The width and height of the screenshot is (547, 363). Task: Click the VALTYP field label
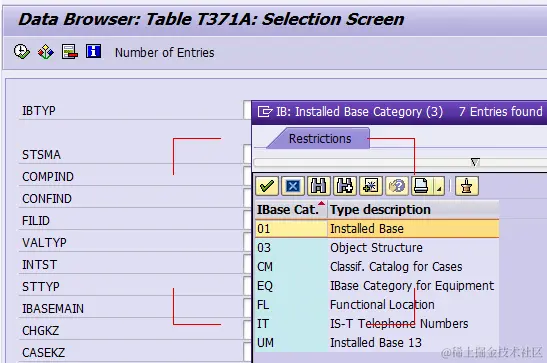pyautogui.click(x=44, y=243)
